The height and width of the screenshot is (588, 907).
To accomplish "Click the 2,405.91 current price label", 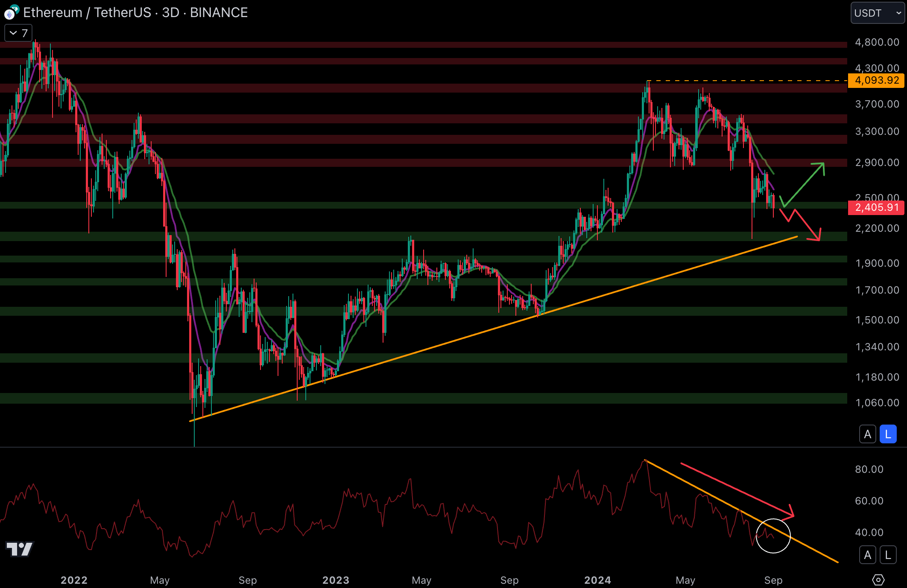I will coord(876,207).
